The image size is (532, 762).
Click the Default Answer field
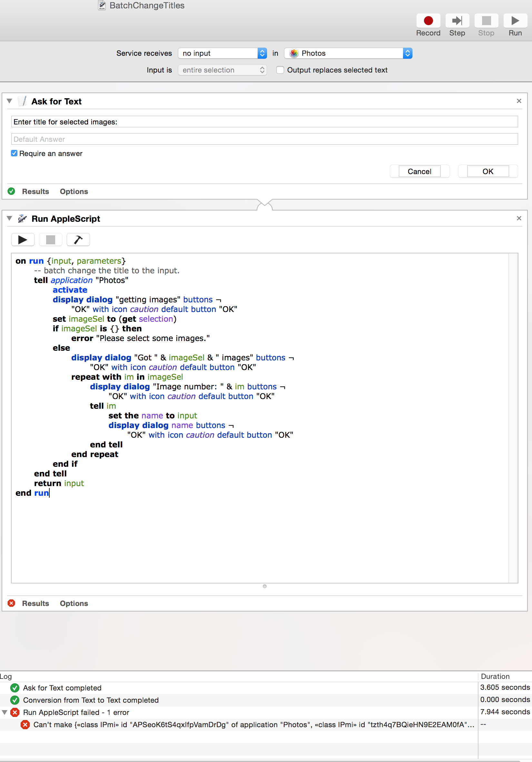264,139
